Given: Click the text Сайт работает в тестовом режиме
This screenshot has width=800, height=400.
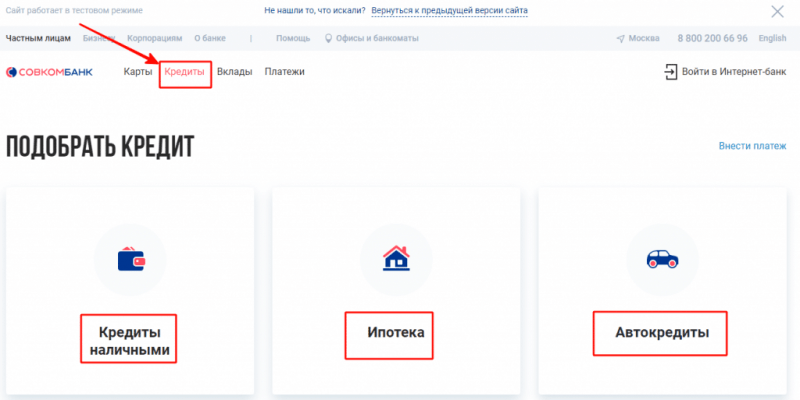Looking at the screenshot, I should (x=74, y=10).
